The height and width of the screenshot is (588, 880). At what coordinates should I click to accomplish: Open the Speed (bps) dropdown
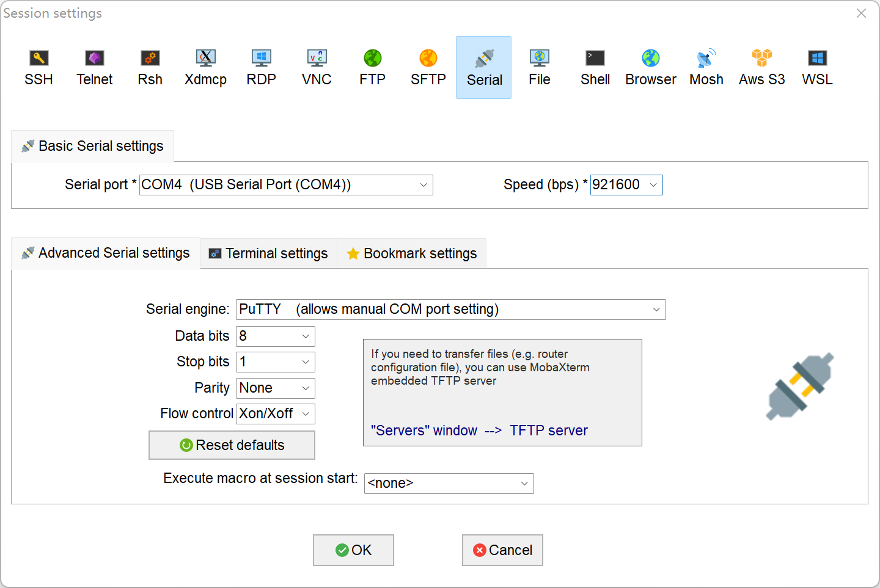point(653,185)
